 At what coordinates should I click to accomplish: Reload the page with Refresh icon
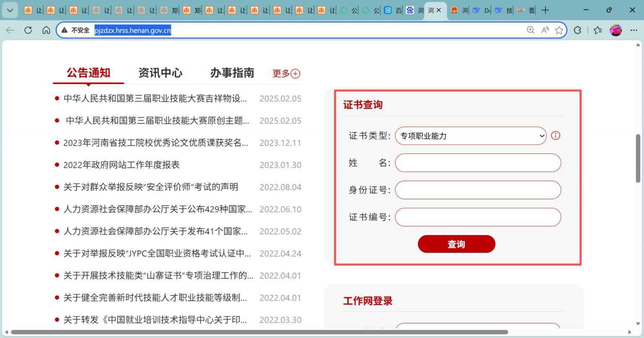point(28,30)
